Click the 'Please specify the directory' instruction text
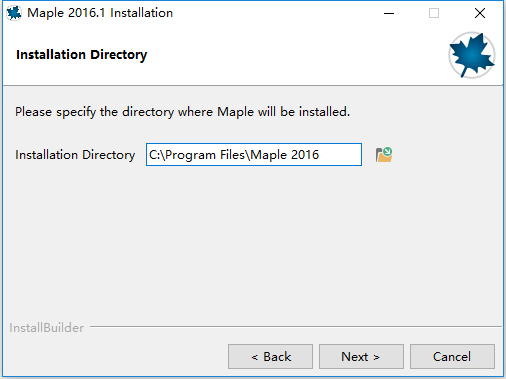This screenshot has height=379, width=506. click(94, 112)
